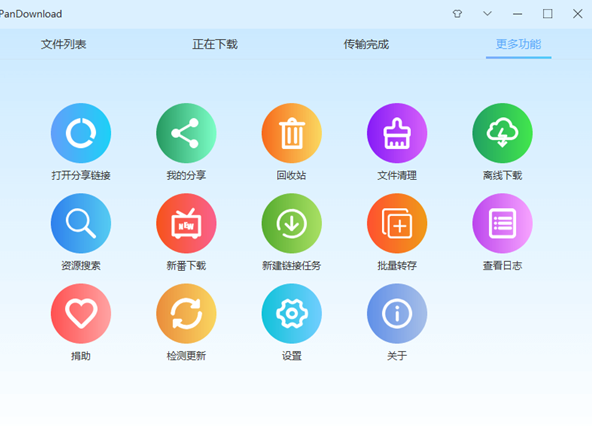Image resolution: width=592 pixels, height=426 pixels.
Task: Open 批量转存 batch transfer icon
Action: tap(397, 224)
